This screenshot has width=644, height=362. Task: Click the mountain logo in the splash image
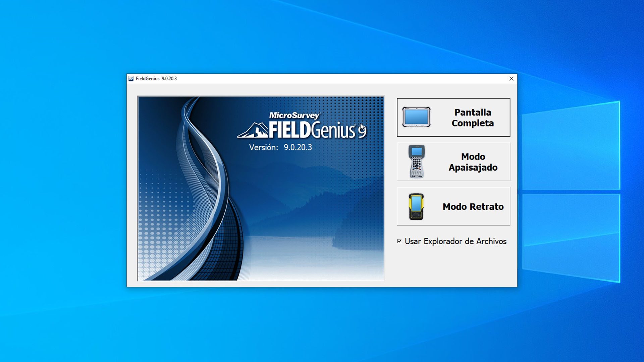click(253, 130)
